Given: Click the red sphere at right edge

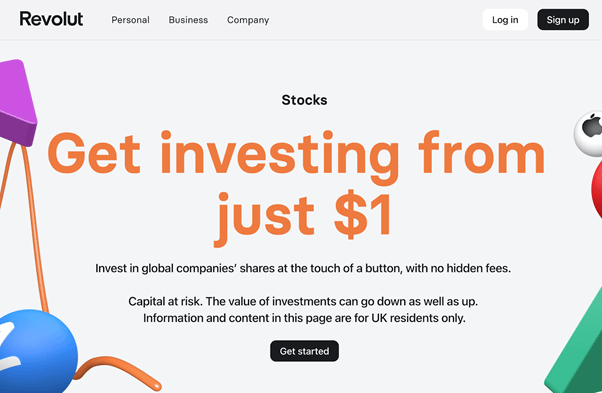Looking at the screenshot, I should pos(596,190).
